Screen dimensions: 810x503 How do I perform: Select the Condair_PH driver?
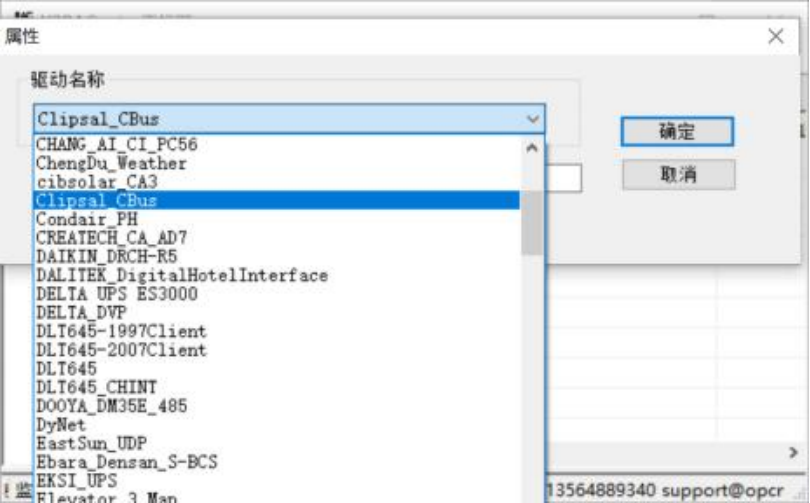(277, 219)
